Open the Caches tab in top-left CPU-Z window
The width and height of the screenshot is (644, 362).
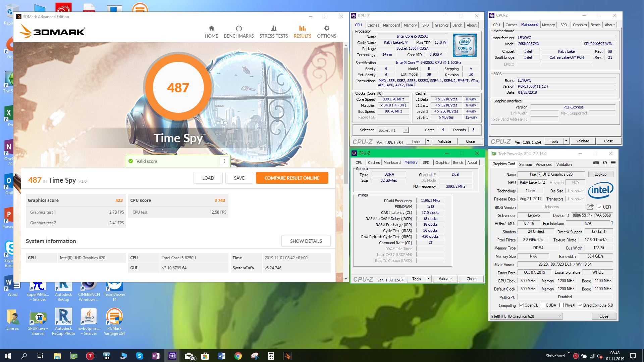[x=373, y=25]
